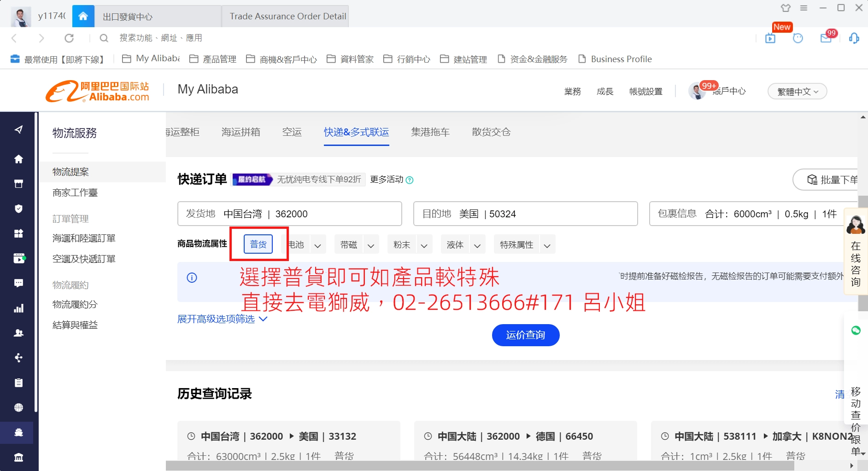The width and height of the screenshot is (868, 471).
Task: Switch to 快递&多式联运 tab
Action: click(x=356, y=132)
